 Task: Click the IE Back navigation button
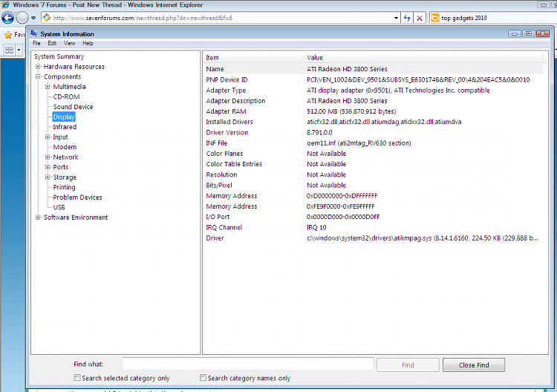click(8, 18)
